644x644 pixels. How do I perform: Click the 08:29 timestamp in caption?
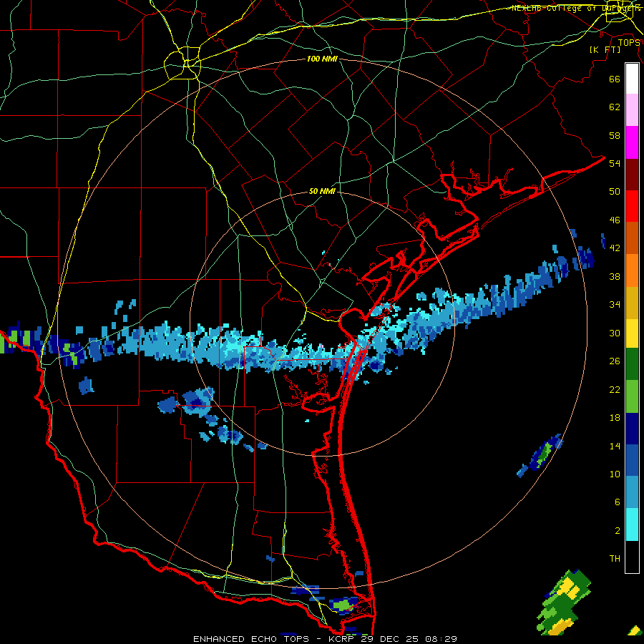click(440, 639)
